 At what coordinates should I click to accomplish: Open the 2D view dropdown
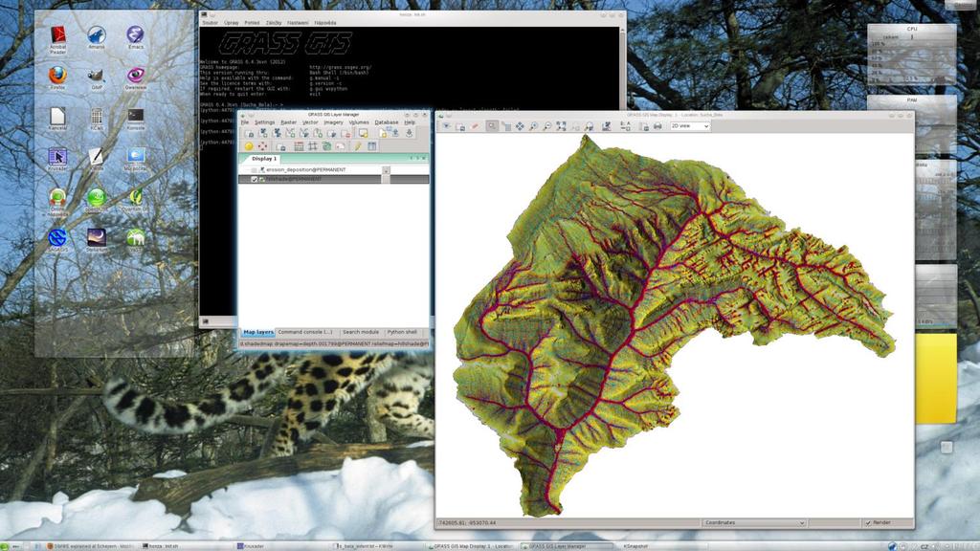click(690, 126)
